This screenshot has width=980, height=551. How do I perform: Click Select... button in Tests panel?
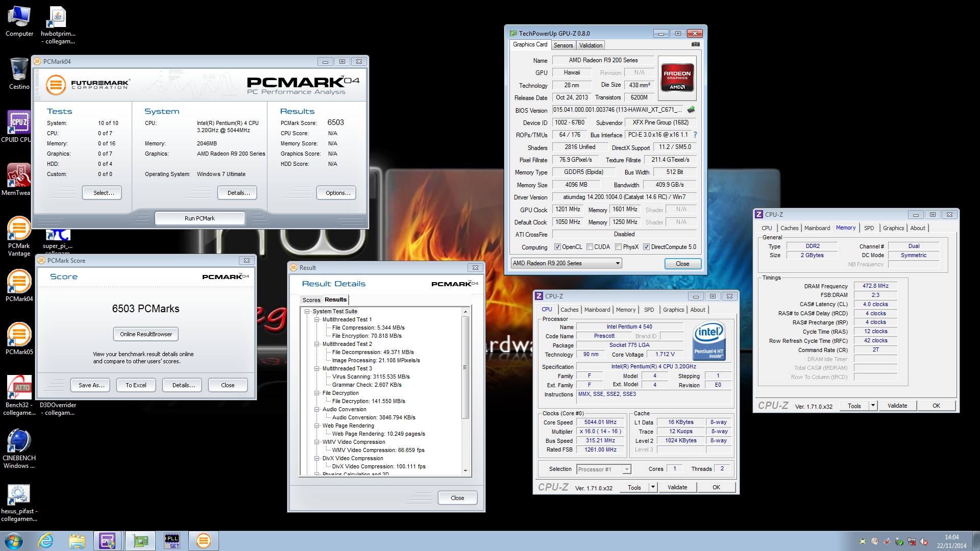[102, 193]
